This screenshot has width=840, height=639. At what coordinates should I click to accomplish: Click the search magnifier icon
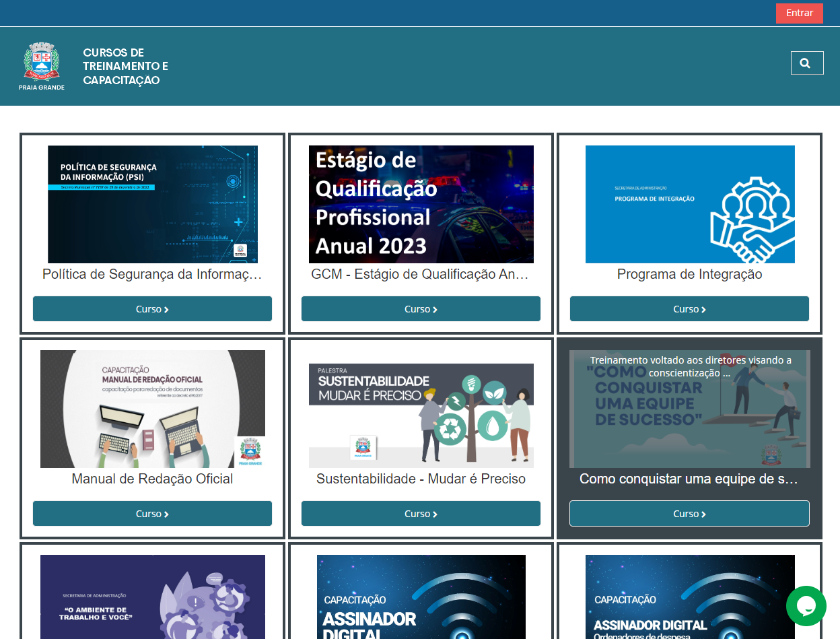[x=806, y=63]
